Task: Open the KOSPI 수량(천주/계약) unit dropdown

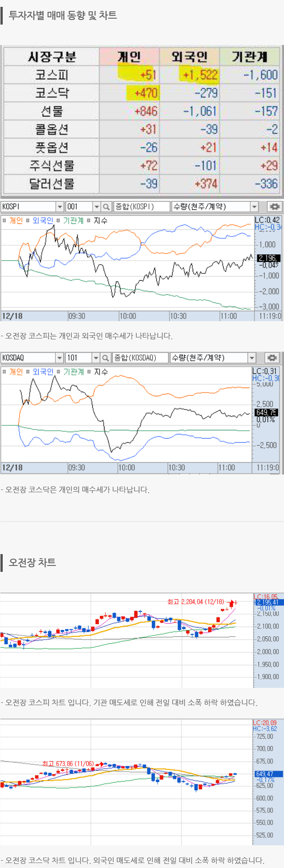Action: pyautogui.click(x=254, y=207)
